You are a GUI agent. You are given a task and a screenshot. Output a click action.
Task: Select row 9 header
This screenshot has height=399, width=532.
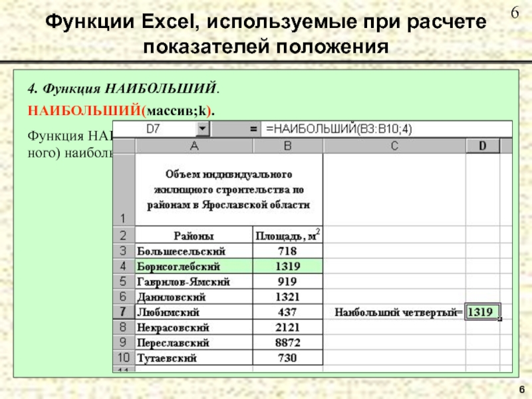click(x=124, y=342)
